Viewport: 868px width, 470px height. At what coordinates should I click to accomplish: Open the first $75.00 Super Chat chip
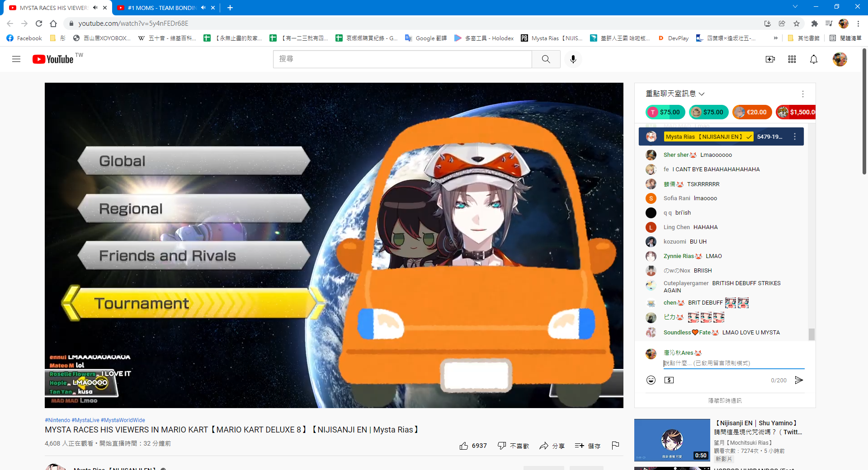pos(665,112)
